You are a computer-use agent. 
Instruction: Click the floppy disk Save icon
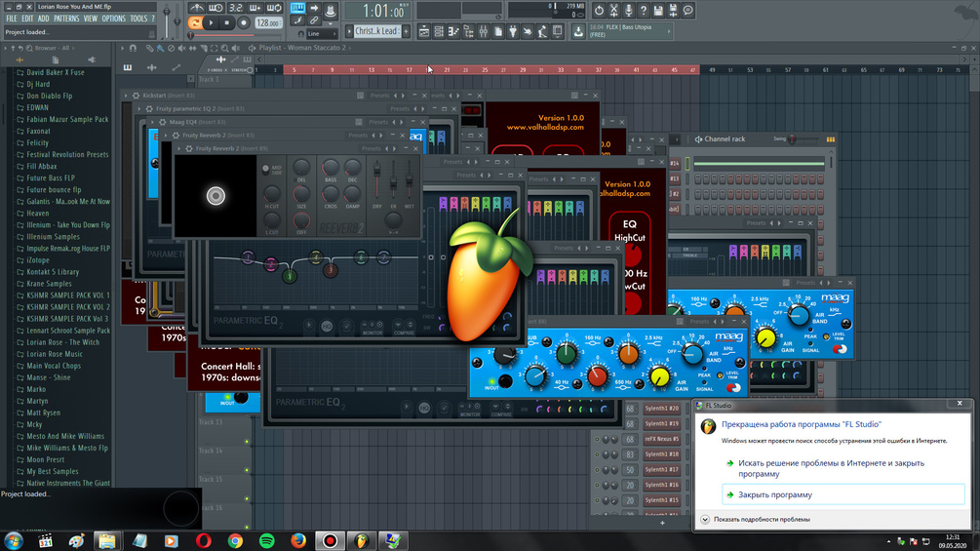click(658, 11)
